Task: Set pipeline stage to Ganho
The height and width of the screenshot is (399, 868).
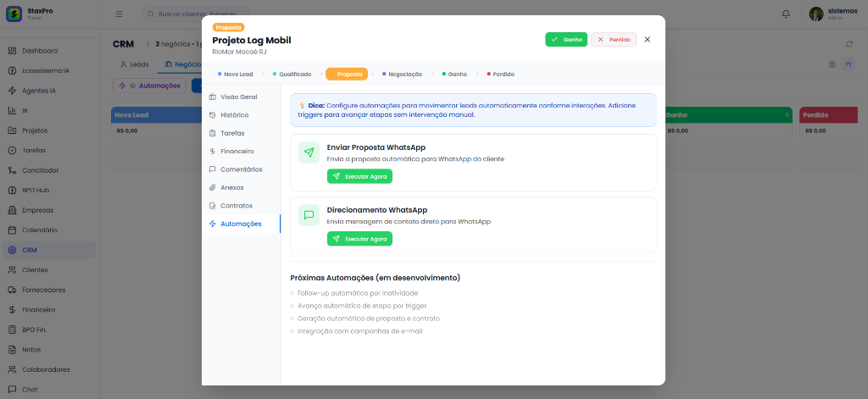Action: pyautogui.click(x=454, y=74)
